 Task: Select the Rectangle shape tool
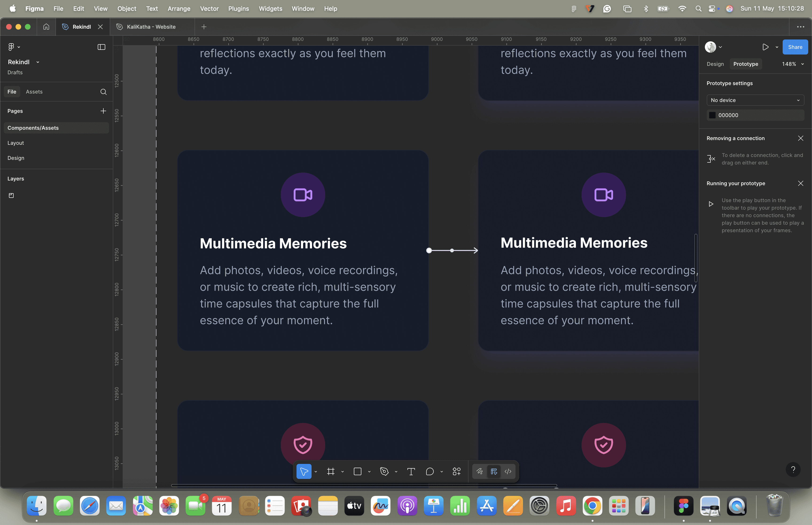357,471
